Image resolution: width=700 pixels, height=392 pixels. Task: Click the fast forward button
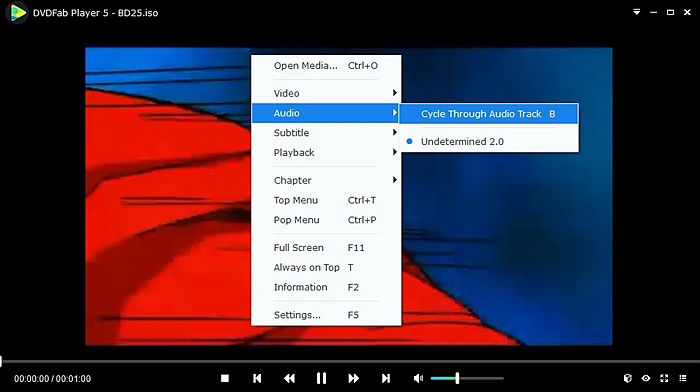coord(354,378)
